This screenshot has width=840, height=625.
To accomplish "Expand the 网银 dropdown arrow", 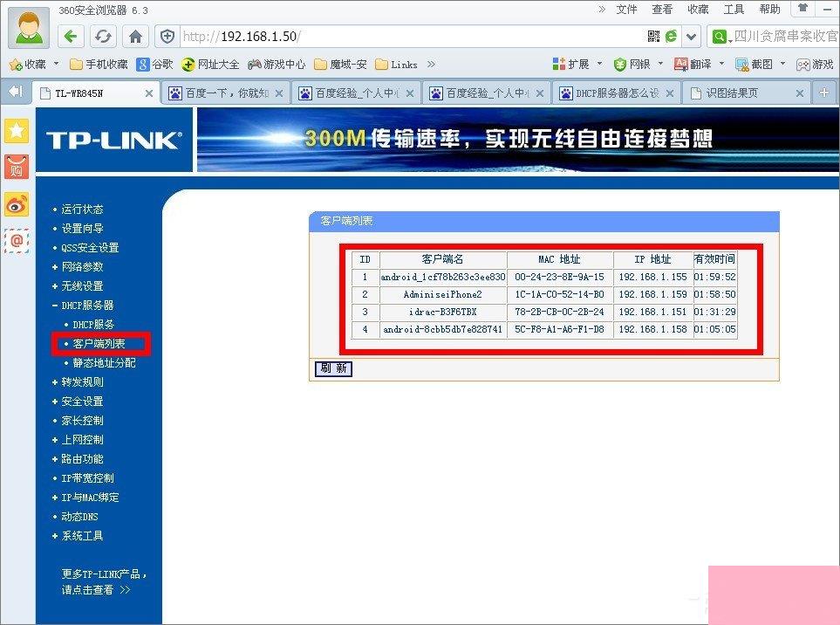I will [x=660, y=64].
